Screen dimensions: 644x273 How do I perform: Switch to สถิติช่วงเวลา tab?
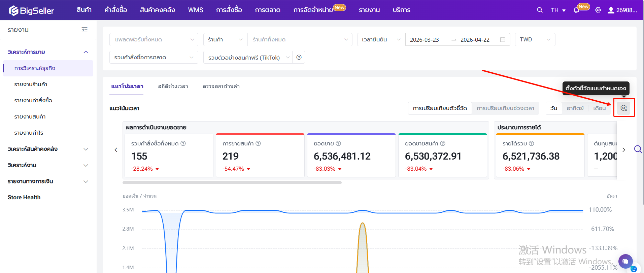tap(173, 87)
